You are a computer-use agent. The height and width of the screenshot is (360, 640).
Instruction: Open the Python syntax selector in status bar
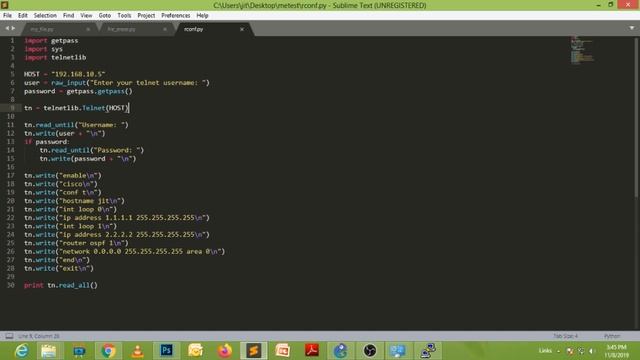tap(611, 336)
